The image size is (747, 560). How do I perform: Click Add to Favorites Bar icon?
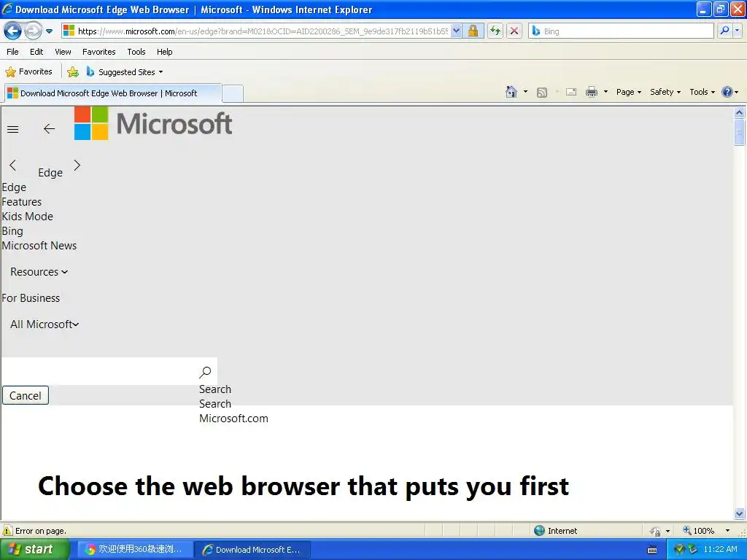[73, 72]
